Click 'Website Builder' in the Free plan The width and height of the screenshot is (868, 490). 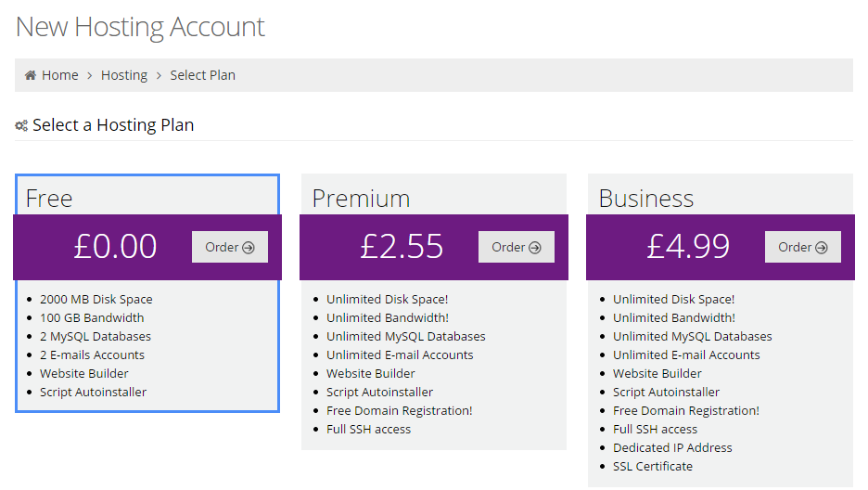pyautogui.click(x=84, y=374)
